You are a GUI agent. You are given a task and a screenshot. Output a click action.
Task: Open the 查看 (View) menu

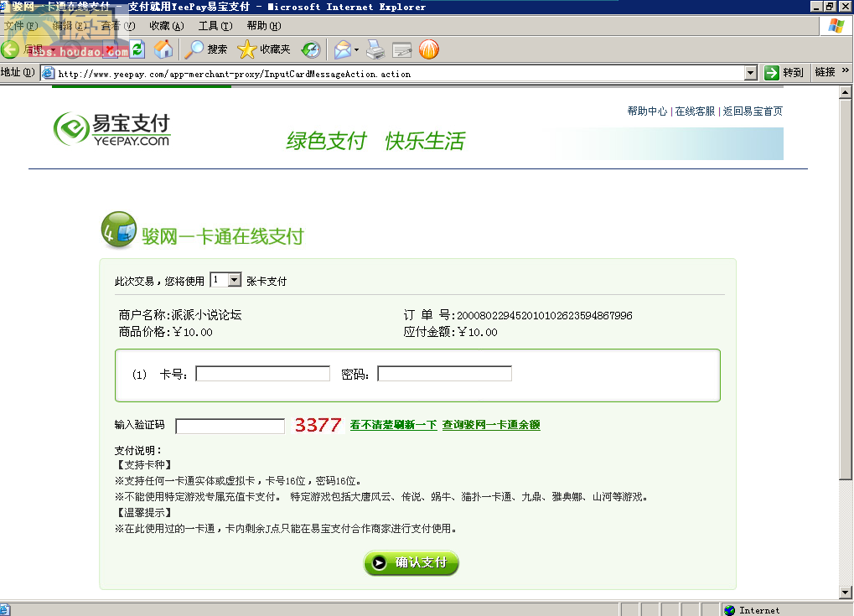tap(117, 26)
